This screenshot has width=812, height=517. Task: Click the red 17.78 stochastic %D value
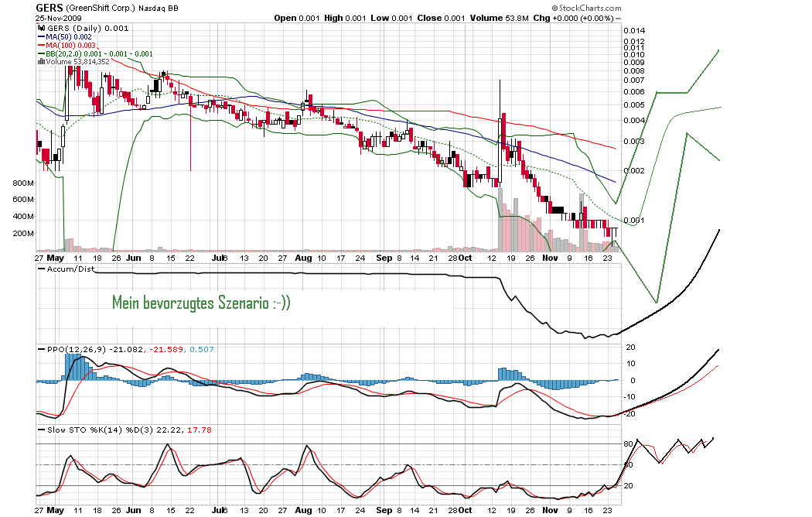click(200, 430)
